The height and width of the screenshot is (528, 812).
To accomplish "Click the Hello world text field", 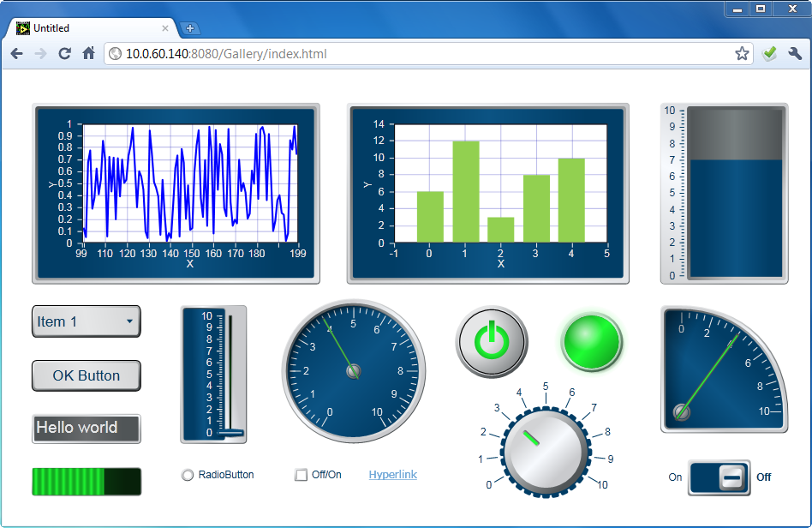I will coord(87,429).
